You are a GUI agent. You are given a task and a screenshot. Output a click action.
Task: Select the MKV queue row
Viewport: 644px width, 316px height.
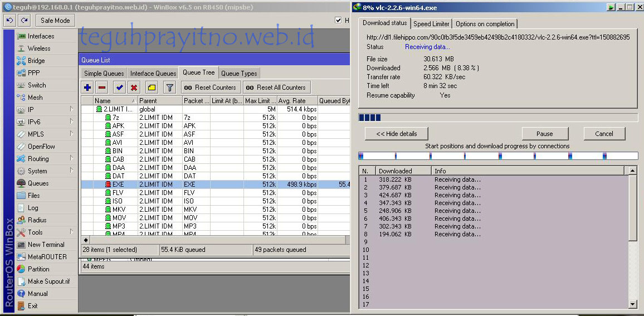[x=215, y=209]
